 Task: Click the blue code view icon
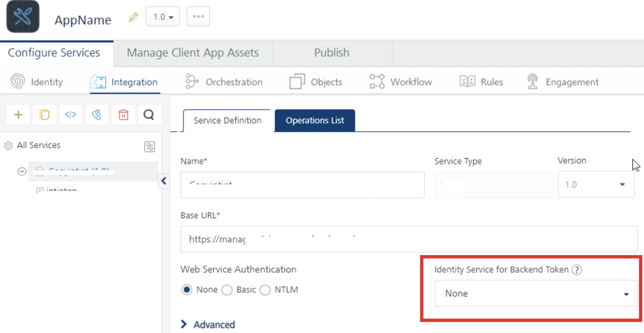[70, 115]
